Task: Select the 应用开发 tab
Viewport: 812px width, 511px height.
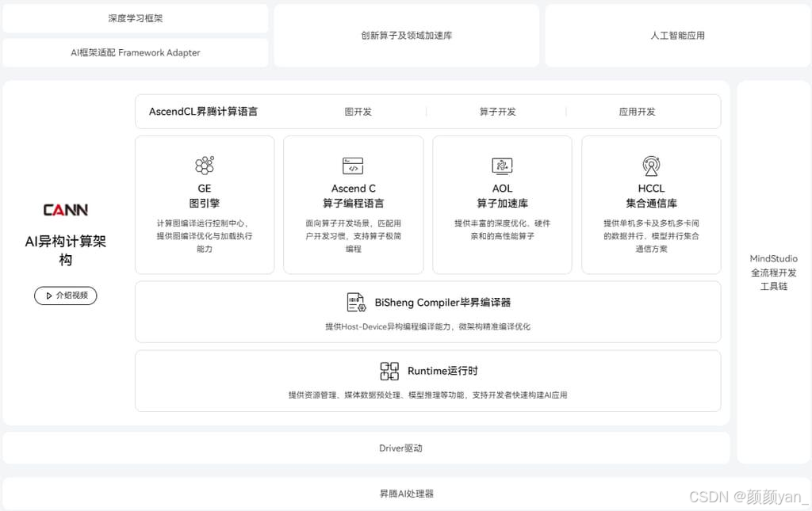Action: (x=637, y=112)
